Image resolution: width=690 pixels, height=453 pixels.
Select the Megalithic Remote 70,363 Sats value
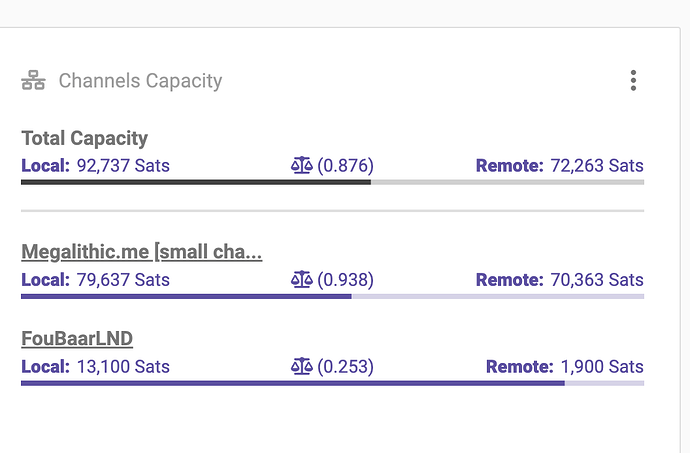click(597, 280)
